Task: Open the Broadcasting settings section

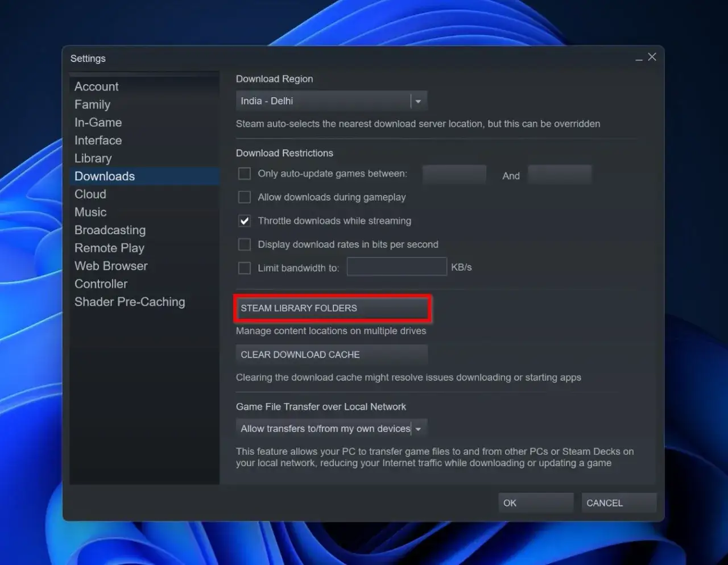Action: pos(110,230)
